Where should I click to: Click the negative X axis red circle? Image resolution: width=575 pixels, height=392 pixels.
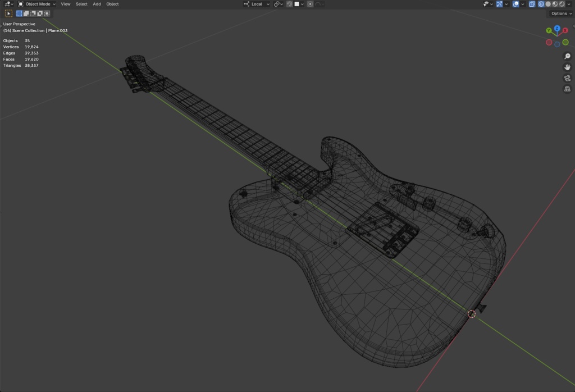549,43
